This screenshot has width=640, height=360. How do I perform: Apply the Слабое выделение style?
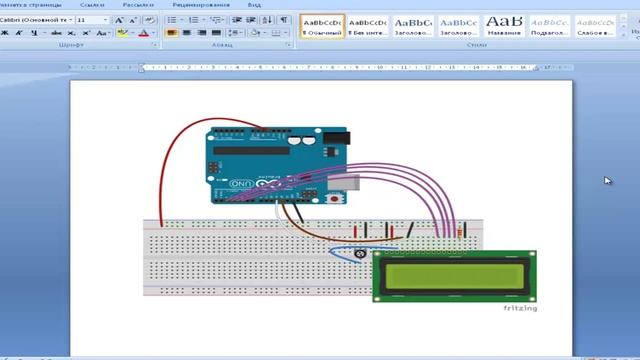tap(595, 27)
